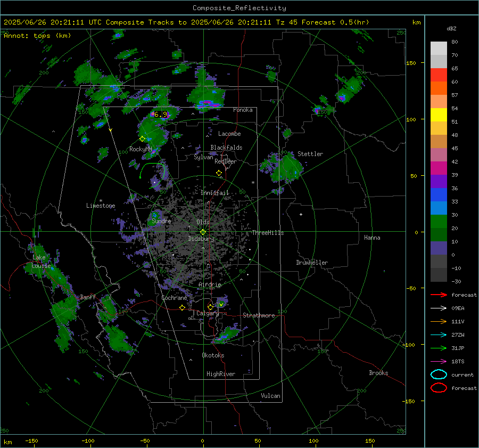The height and width of the screenshot is (448, 479).
Task: Click the 111V legend text
Action: pos(458,321)
